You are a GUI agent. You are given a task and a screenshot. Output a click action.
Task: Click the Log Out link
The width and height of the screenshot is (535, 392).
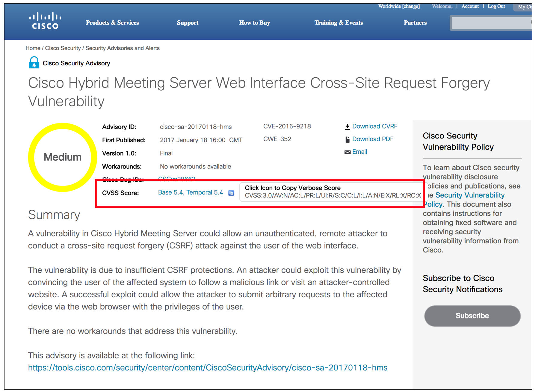(x=496, y=6)
